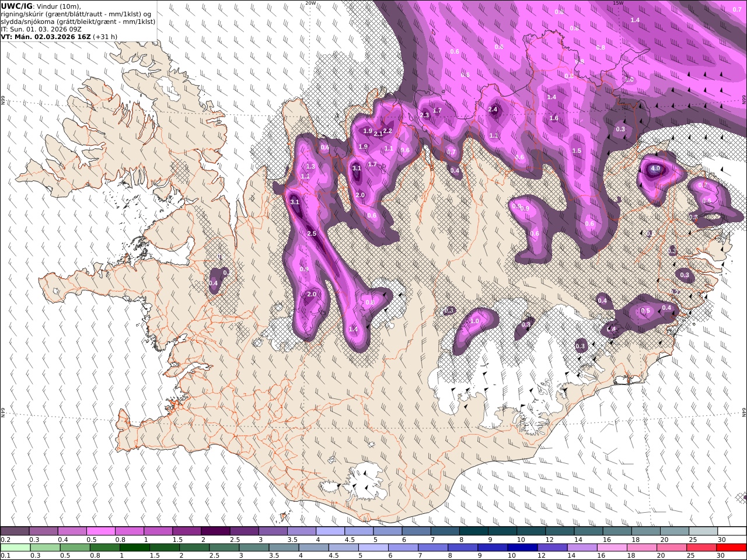The image size is (747, 560).
Task: Click the '0.2' label on the snow scale
Action: coord(5,540)
